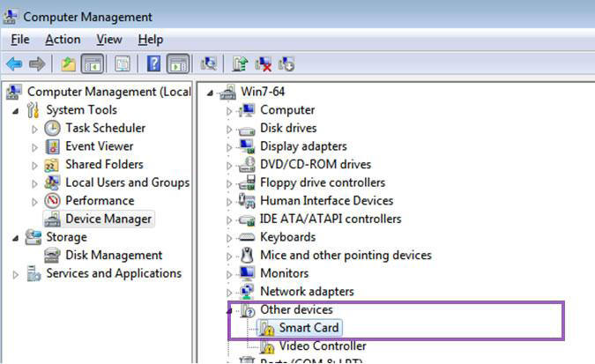
Task: Click the Up One Level folder icon
Action: click(x=68, y=63)
